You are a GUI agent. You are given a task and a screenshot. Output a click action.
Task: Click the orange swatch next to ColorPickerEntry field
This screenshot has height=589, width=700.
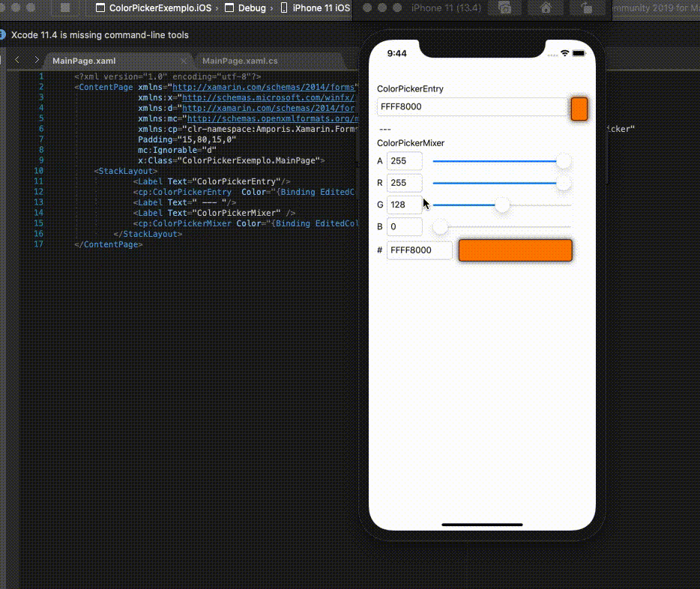click(x=579, y=109)
